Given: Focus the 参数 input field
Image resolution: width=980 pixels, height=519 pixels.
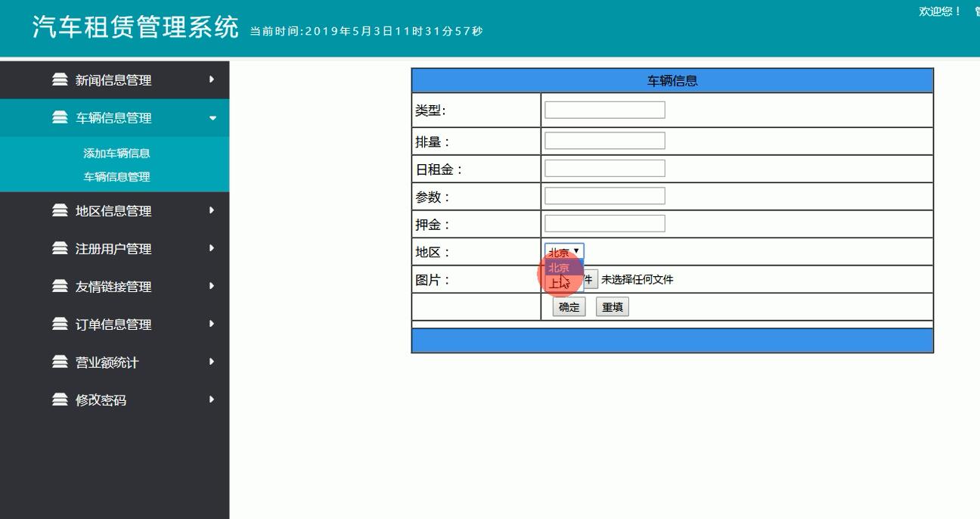Looking at the screenshot, I should pyautogui.click(x=605, y=196).
